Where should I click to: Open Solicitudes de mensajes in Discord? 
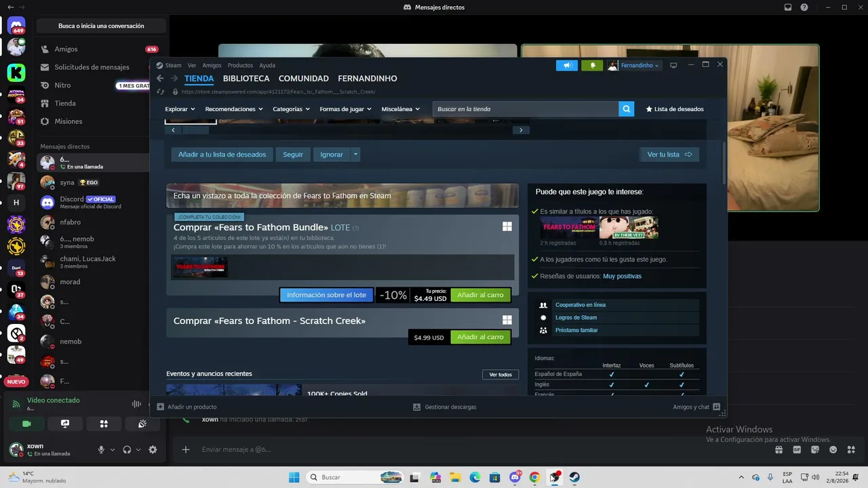100,67
